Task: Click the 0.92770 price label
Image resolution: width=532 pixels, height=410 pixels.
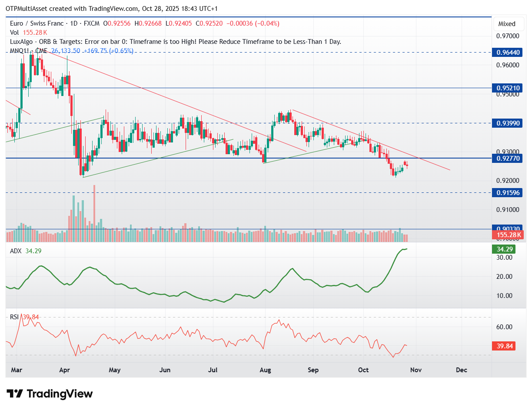Action: [x=508, y=159]
